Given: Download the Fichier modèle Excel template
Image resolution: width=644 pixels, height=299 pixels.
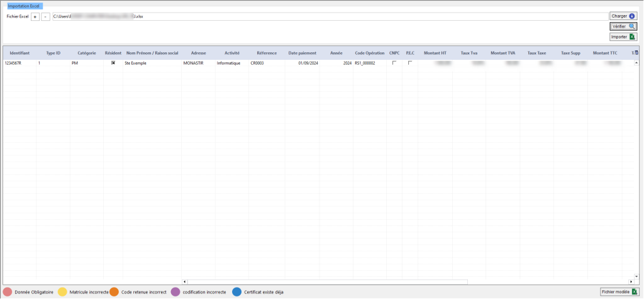Looking at the screenshot, I should 619,292.
